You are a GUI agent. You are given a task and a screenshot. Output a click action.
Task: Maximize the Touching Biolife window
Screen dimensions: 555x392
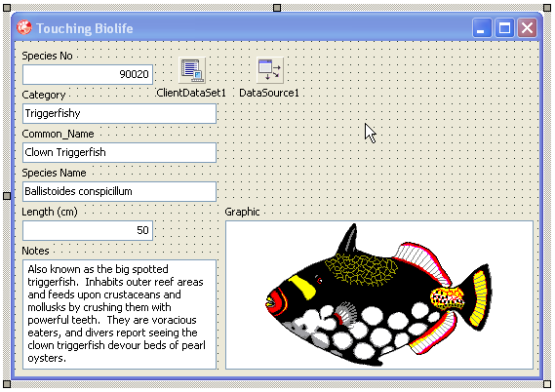(x=504, y=28)
